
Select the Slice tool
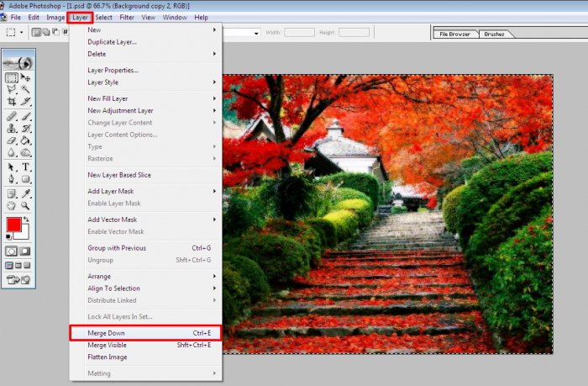pyautogui.click(x=25, y=102)
